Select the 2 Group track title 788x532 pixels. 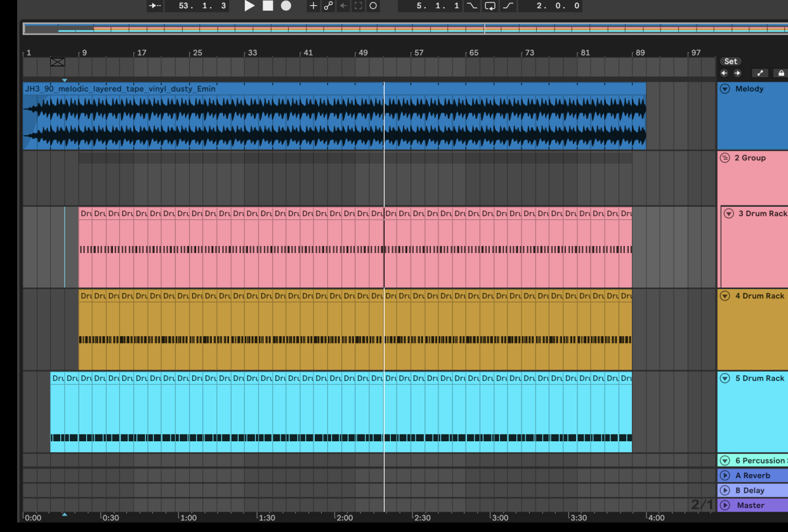750,158
